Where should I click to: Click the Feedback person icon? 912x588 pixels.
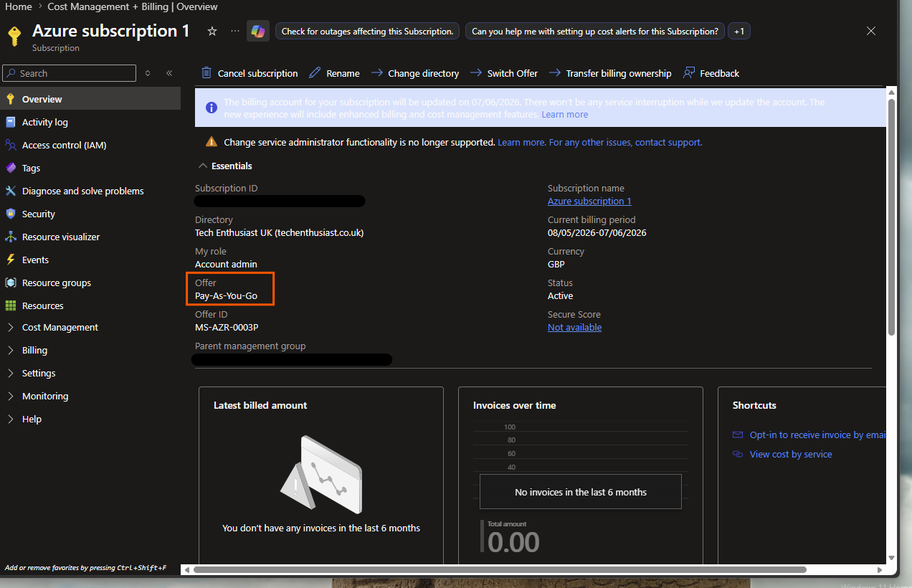(689, 73)
